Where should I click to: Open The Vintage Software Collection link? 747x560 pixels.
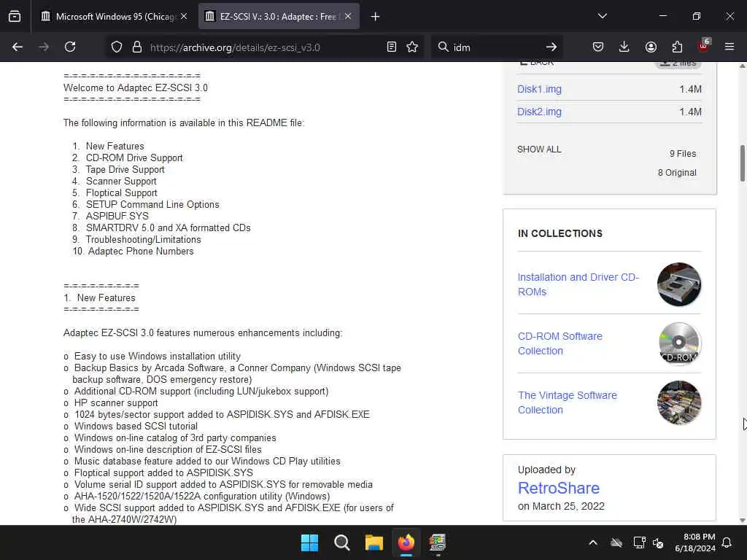[x=568, y=402]
